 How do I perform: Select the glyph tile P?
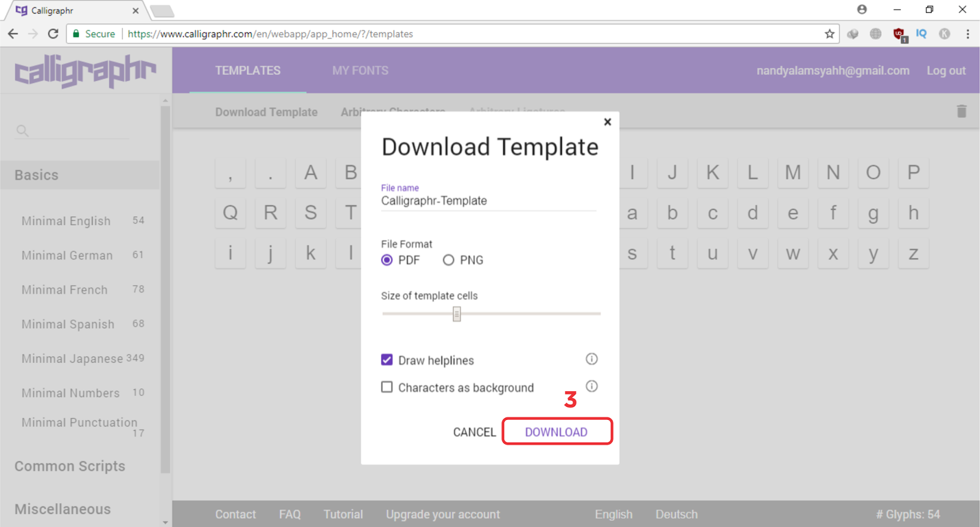(913, 173)
